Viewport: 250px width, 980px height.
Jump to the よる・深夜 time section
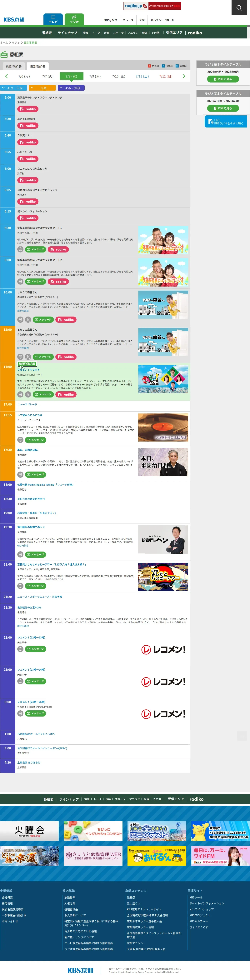pos(71,88)
